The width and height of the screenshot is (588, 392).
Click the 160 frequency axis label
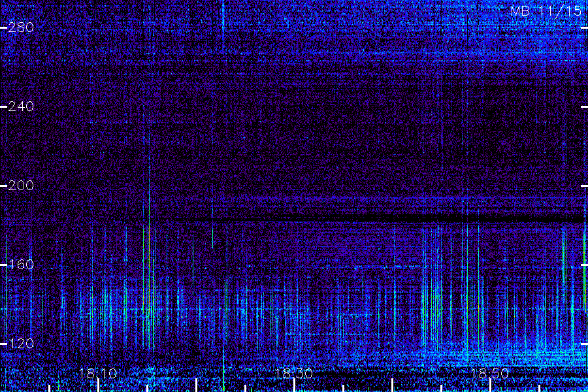[x=21, y=265]
